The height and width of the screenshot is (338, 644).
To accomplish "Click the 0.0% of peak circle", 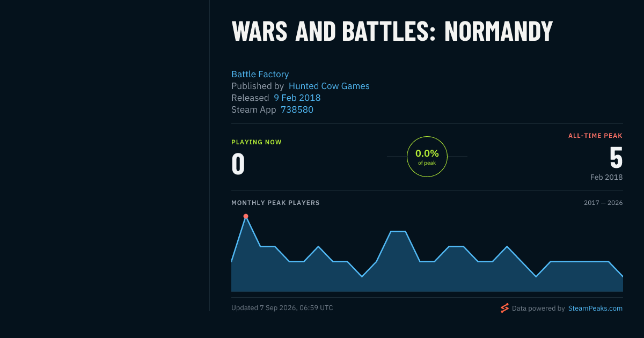I will tap(427, 157).
